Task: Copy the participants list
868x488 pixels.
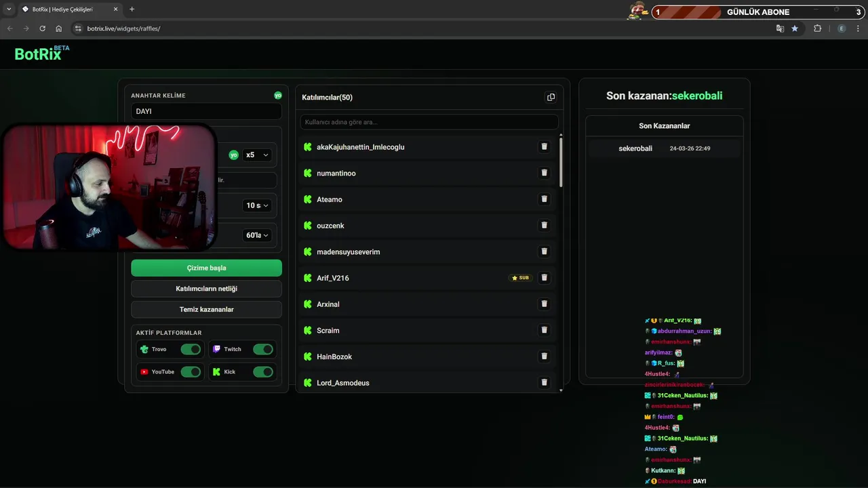Action: tap(551, 97)
